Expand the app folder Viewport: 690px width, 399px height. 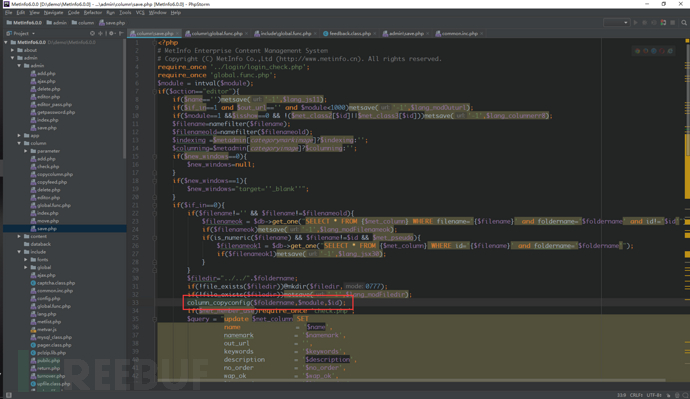[x=19, y=135]
